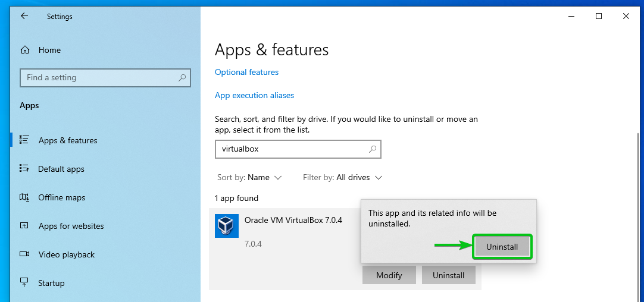Screen dimensions: 644x302
Task: Minimize the Settings window
Action: (571, 16)
